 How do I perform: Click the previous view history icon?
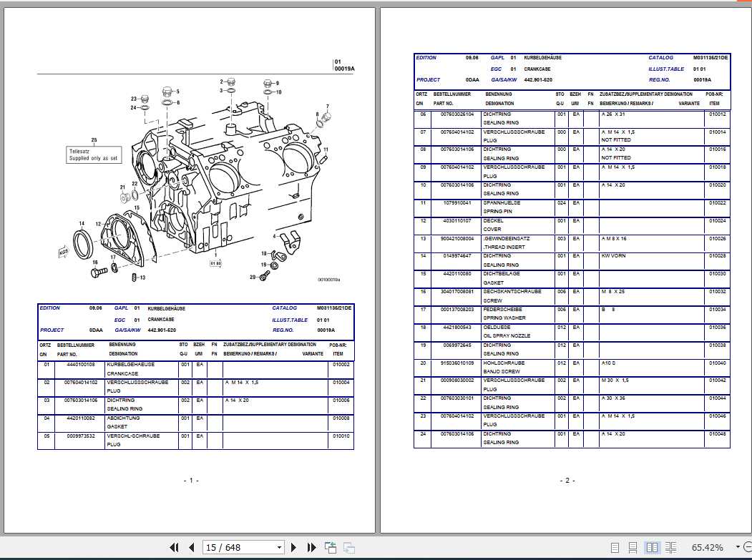(330, 546)
